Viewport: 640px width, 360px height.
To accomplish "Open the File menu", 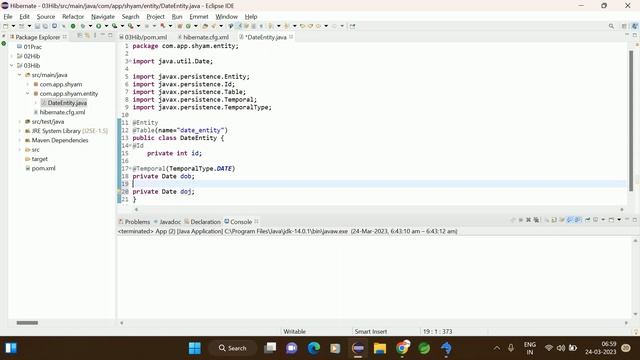I will pyautogui.click(x=8, y=17).
